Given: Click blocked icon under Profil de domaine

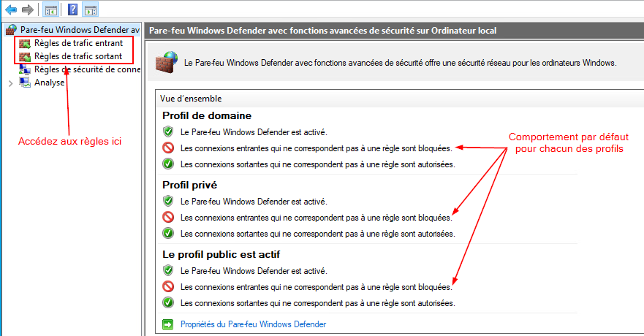Looking at the screenshot, I should (168, 148).
